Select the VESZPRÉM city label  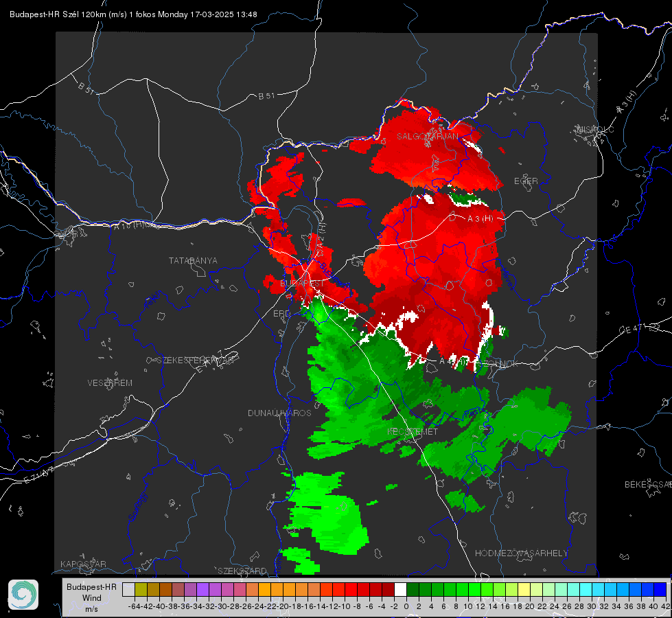[110, 383]
